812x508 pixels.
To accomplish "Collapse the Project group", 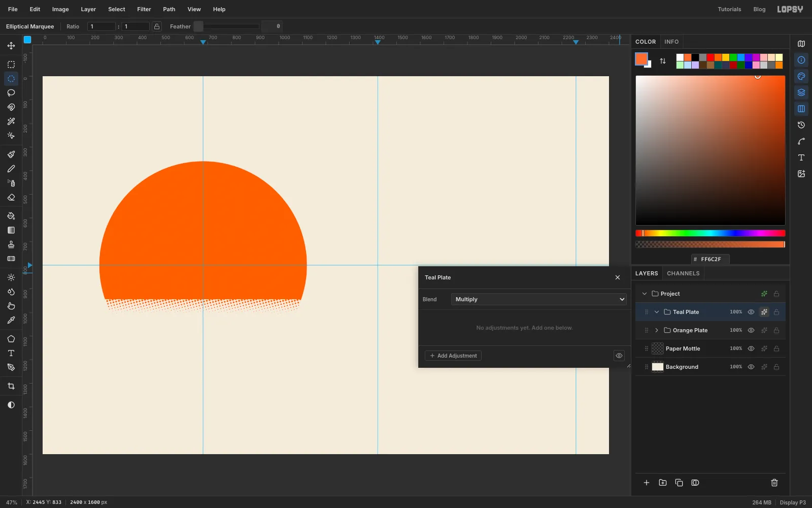I will coord(645,294).
